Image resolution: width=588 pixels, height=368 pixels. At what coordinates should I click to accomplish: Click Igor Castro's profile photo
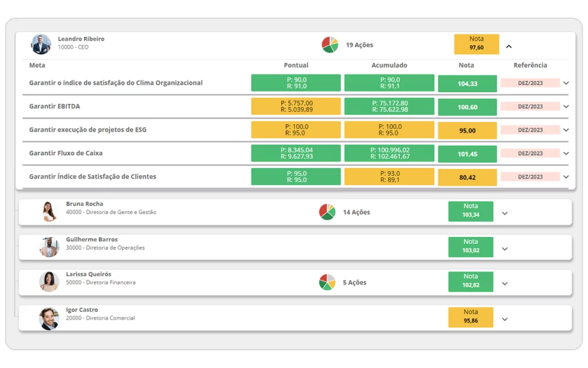click(x=49, y=319)
